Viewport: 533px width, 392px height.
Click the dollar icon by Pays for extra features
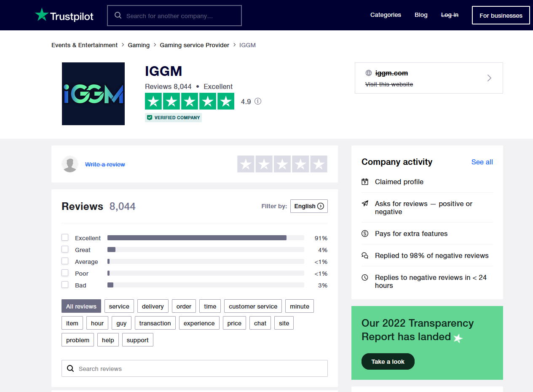pos(365,234)
